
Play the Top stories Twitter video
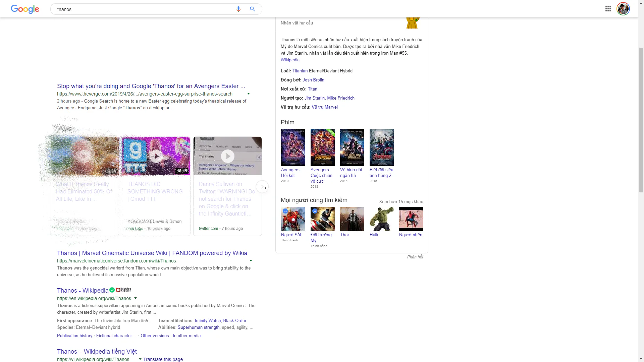tap(228, 156)
